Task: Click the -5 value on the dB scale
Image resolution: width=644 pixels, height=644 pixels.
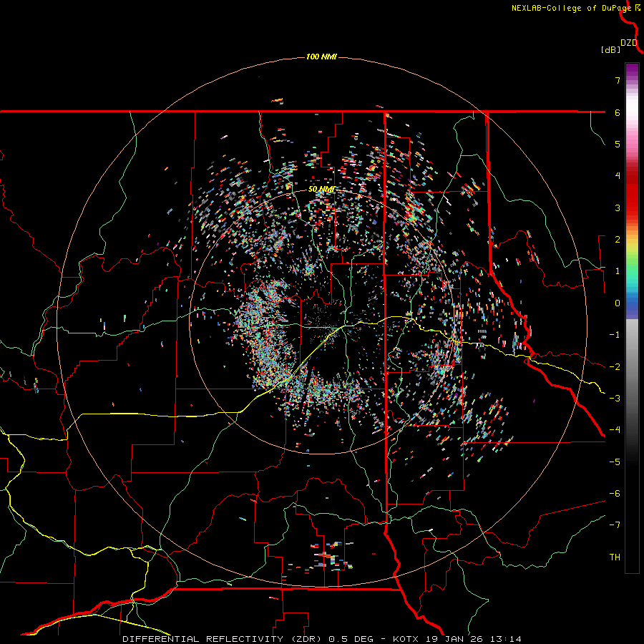Action: 615,462
